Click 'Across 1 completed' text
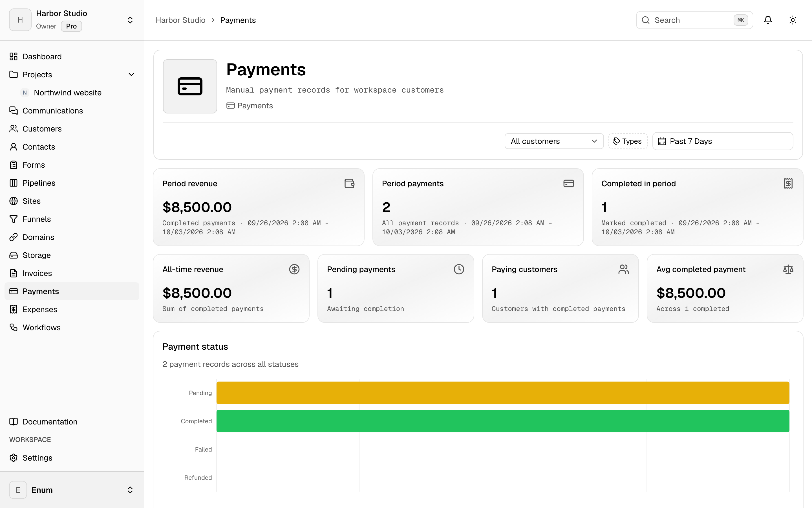 pyautogui.click(x=692, y=309)
